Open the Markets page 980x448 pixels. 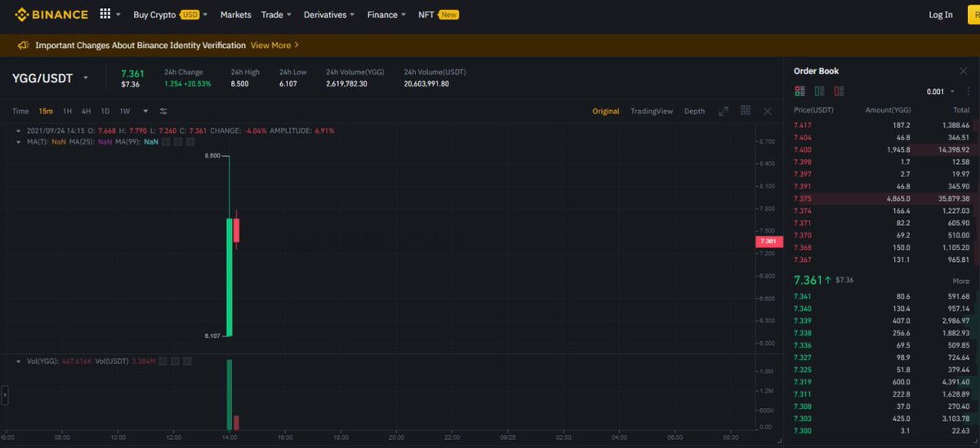tap(236, 15)
